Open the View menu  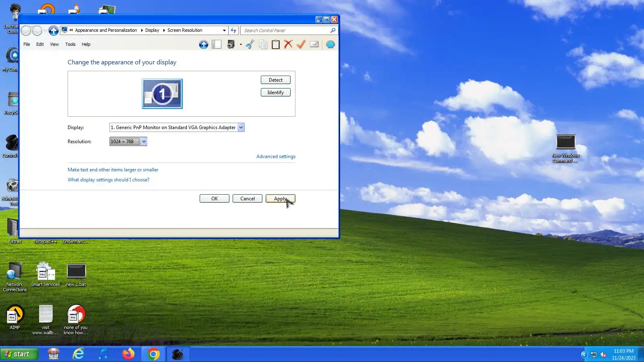pyautogui.click(x=54, y=45)
